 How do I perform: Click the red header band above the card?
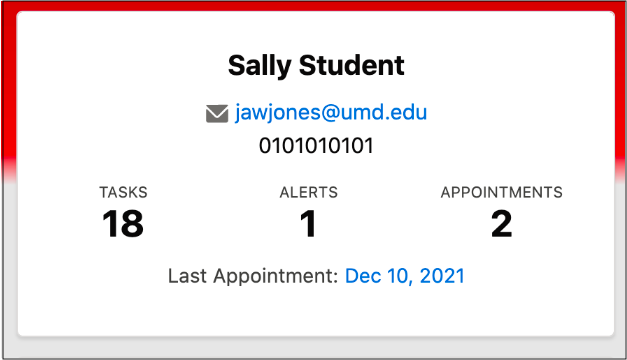pyautogui.click(x=314, y=6)
